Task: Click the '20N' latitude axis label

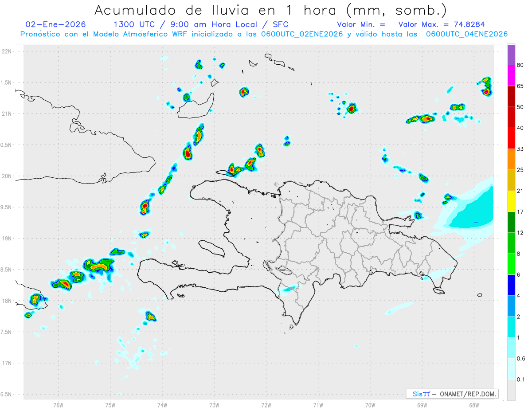Action: pos(8,176)
